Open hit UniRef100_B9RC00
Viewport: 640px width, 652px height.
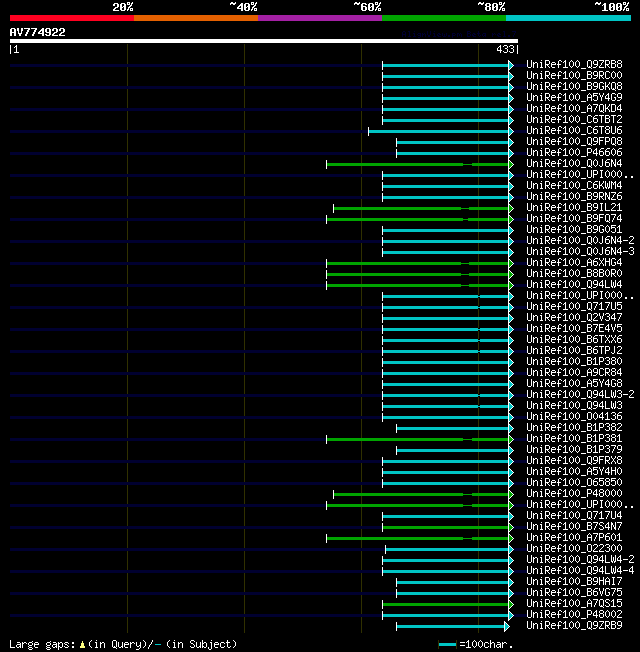574,75
